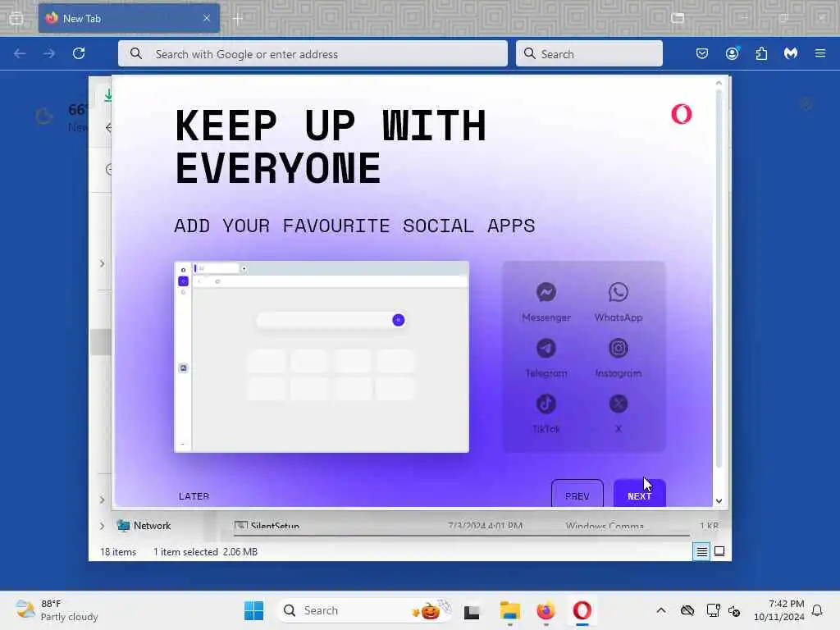
Task: Focus the Firefox address bar
Action: (x=313, y=53)
